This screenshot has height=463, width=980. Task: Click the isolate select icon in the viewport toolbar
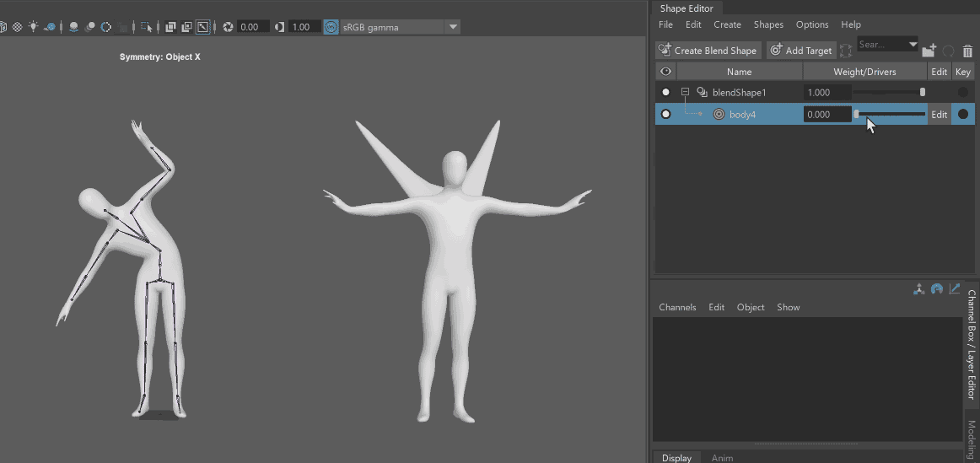click(146, 27)
